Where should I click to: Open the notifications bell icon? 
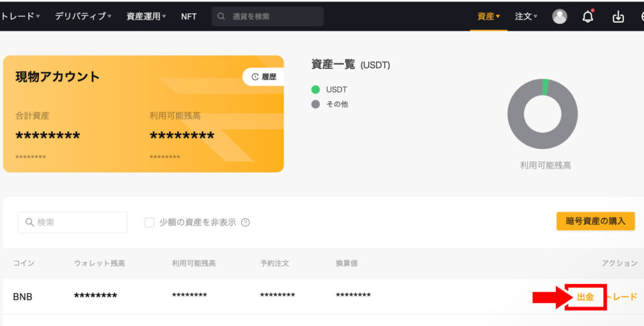(588, 16)
